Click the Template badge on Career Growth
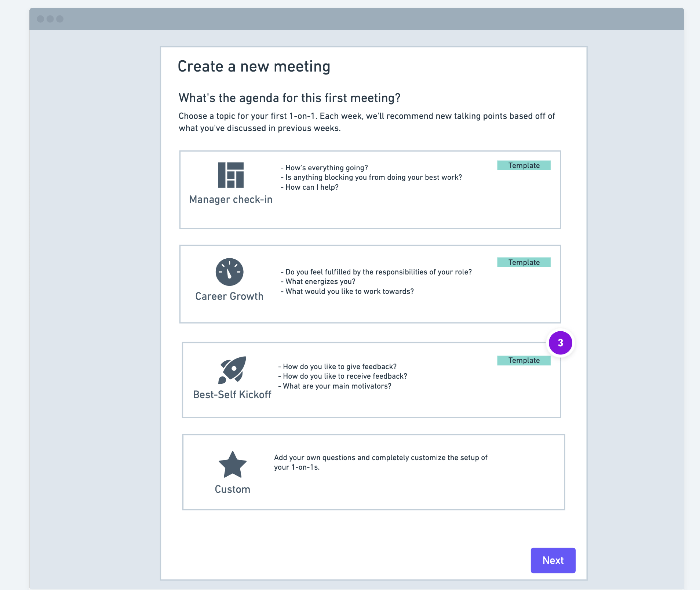Image resolution: width=700 pixels, height=590 pixels. (524, 262)
